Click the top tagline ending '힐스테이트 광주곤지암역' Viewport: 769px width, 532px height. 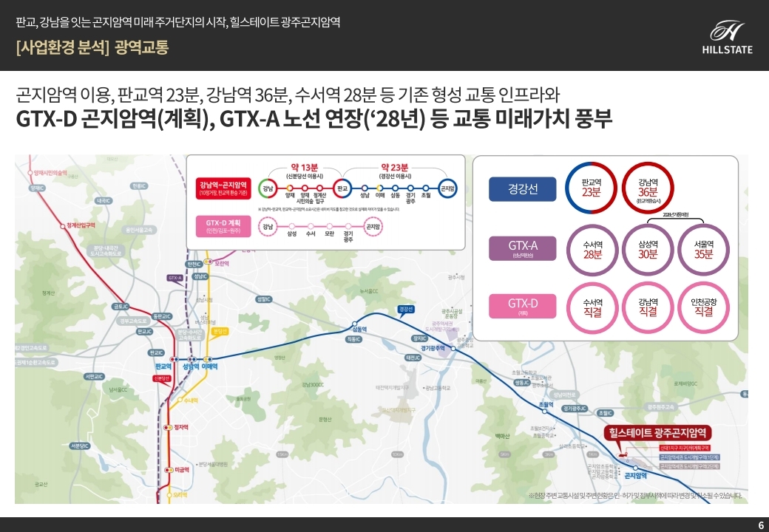178,22
